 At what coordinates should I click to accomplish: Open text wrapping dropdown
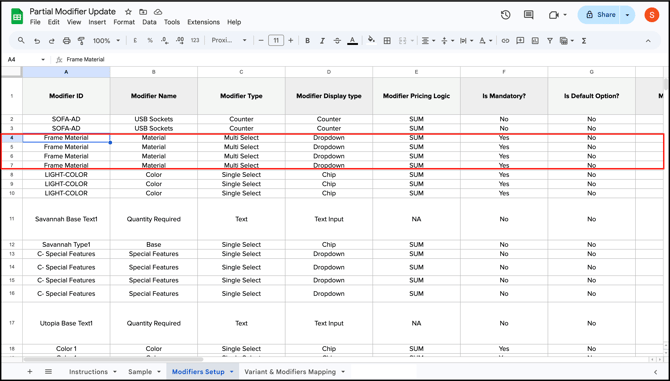point(466,41)
